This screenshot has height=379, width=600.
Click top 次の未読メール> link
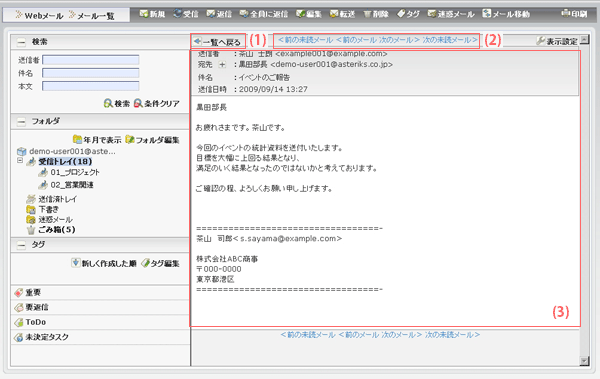tap(450, 40)
